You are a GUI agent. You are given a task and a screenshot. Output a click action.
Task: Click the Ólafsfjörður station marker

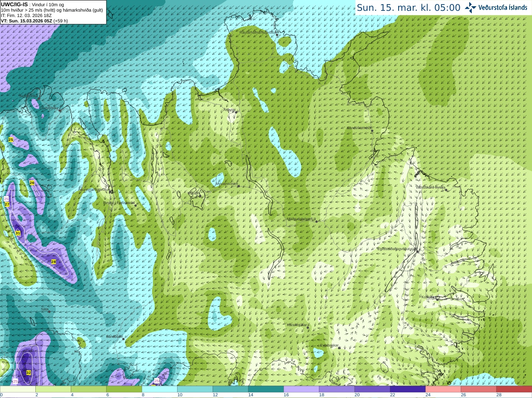(x=60, y=111)
